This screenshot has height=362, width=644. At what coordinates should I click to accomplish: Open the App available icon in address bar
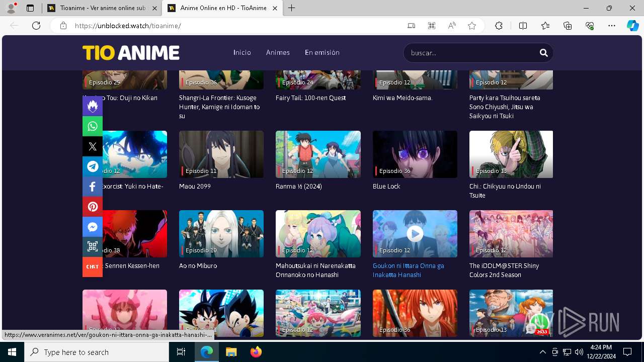pyautogui.click(x=411, y=26)
